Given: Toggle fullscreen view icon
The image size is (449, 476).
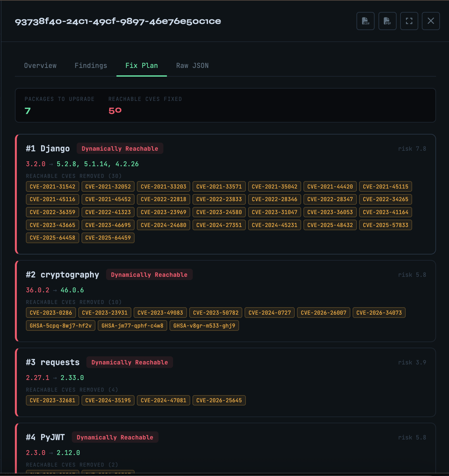Looking at the screenshot, I should coord(409,21).
